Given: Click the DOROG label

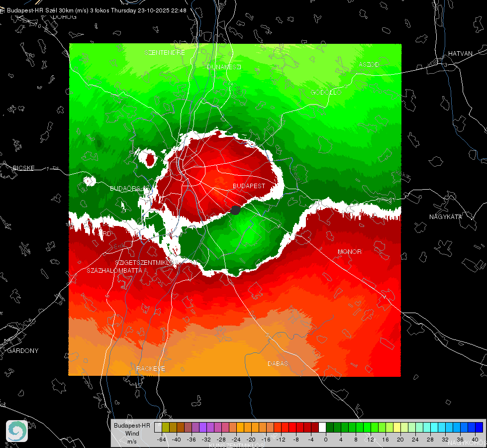Looking at the screenshot, I should pos(65,17).
